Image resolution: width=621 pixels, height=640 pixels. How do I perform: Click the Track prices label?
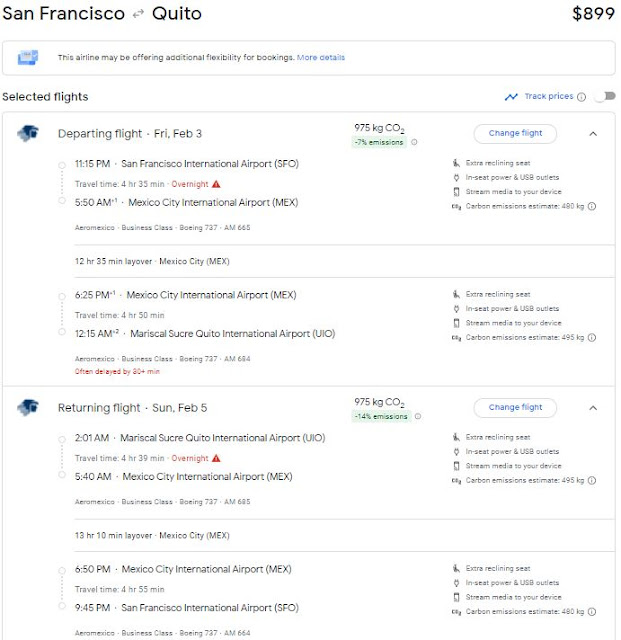coord(549,97)
